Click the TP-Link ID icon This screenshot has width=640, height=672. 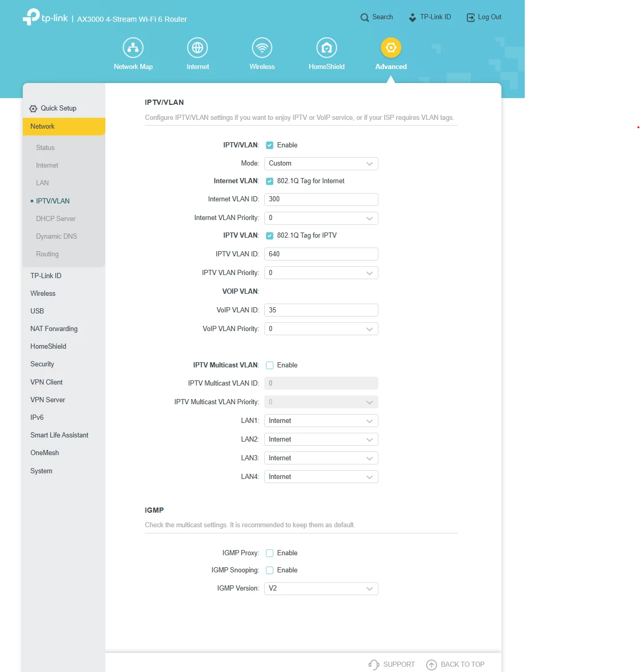click(x=413, y=18)
